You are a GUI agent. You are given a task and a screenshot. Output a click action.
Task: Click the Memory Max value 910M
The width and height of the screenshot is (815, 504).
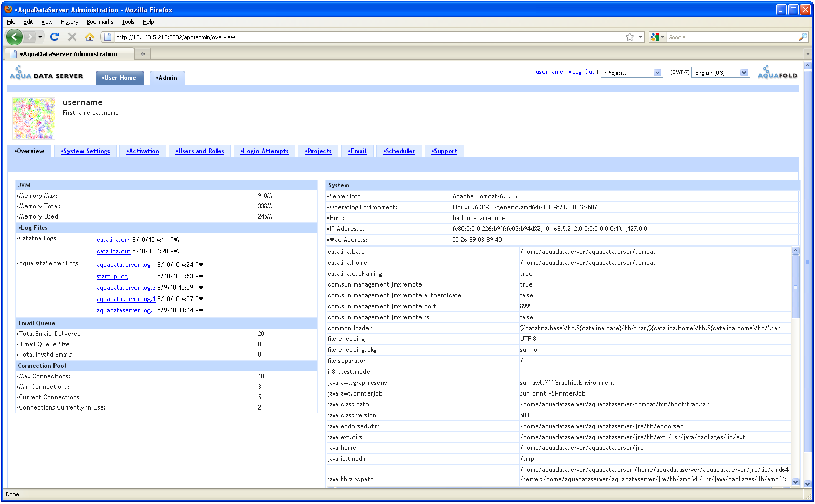(x=265, y=196)
